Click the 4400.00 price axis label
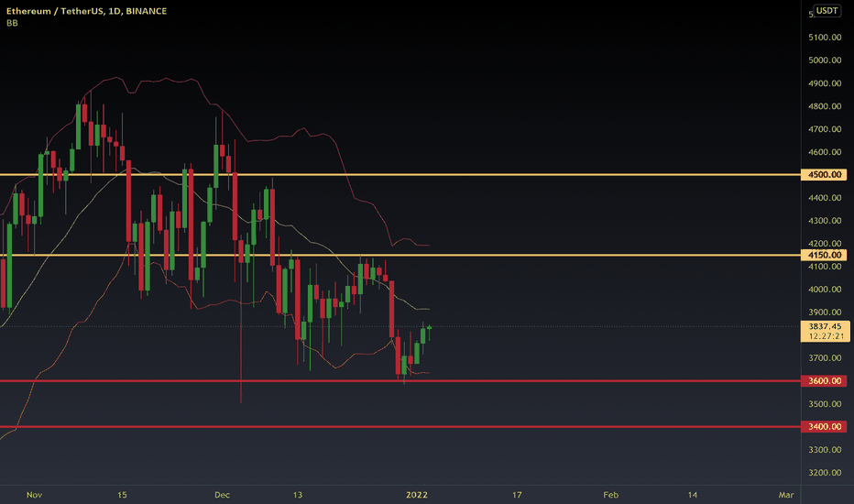Image resolution: width=854 pixels, height=504 pixels. (825, 198)
